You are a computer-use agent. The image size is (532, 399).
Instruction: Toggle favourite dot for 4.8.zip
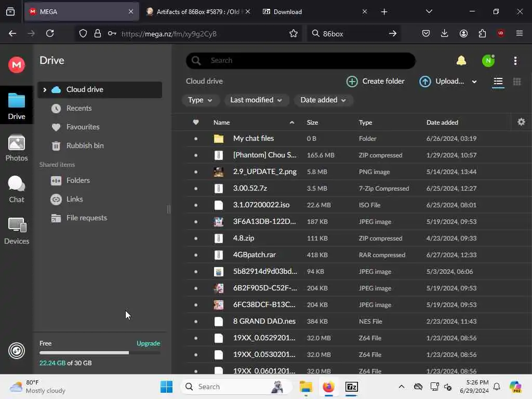pyautogui.click(x=196, y=238)
